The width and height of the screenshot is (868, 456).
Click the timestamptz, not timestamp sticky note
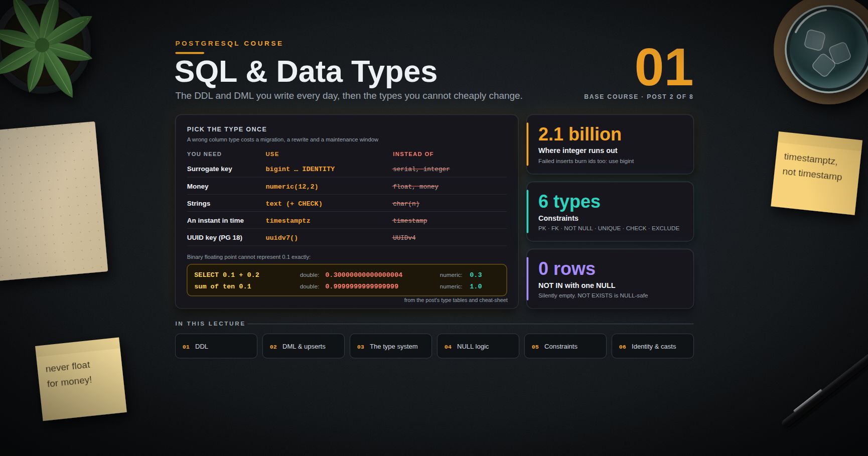pos(816,173)
